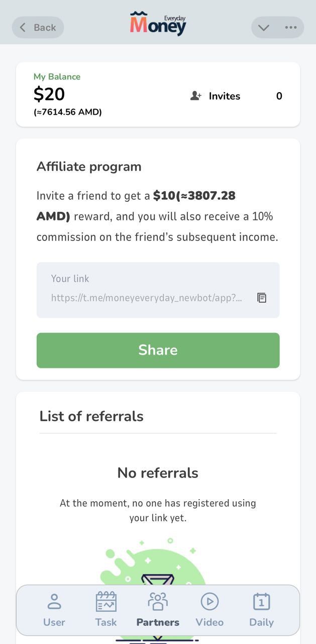316x644 pixels.
Task: Click the My Balance $20 amount
Action: coord(49,94)
